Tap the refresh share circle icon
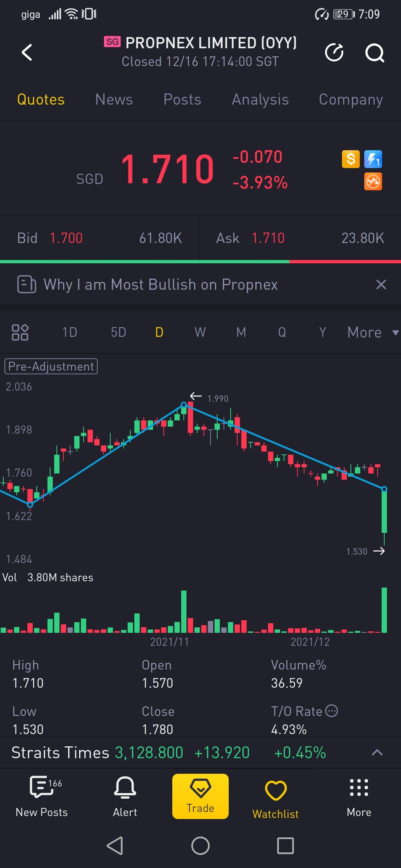The height and width of the screenshot is (868, 401). click(334, 52)
